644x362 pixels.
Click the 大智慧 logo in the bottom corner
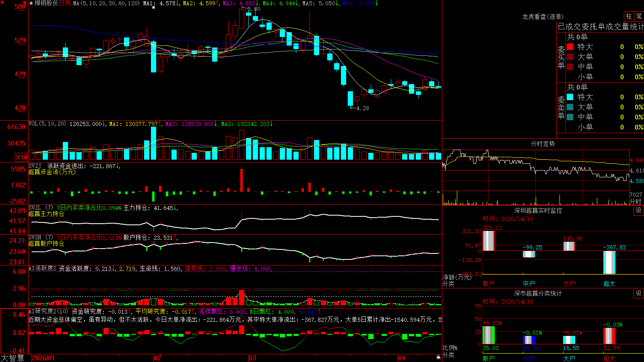[12, 358]
